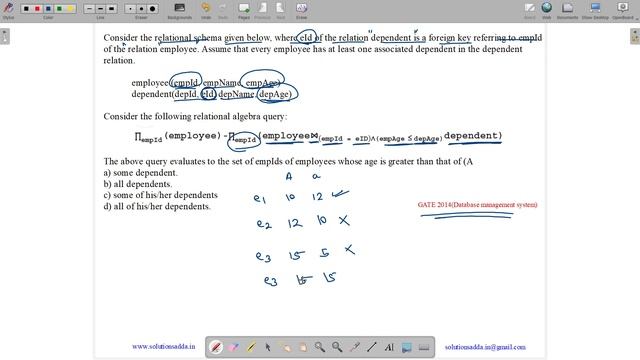The image size is (640, 360).
Task: Click 'Consider the following relational algebra query:' text
Action: [x=195, y=117]
